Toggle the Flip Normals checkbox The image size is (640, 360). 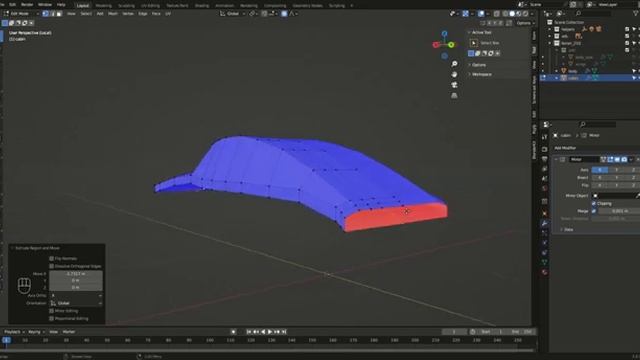coord(51,258)
